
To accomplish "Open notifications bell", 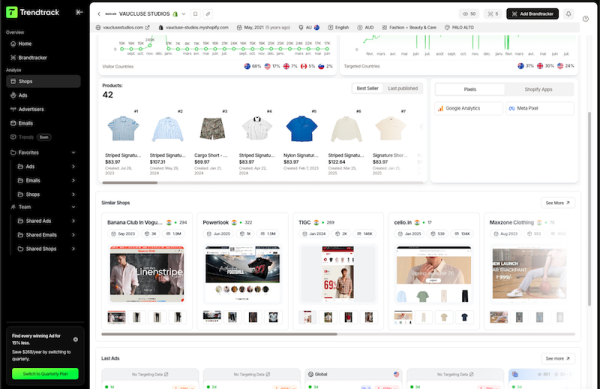I will 569,14.
